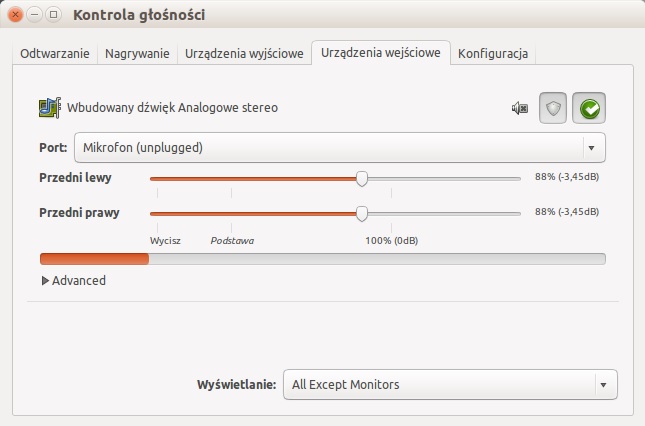This screenshot has height=426, width=645.
Task: Click the sound card icon beside device name
Action: [50, 108]
